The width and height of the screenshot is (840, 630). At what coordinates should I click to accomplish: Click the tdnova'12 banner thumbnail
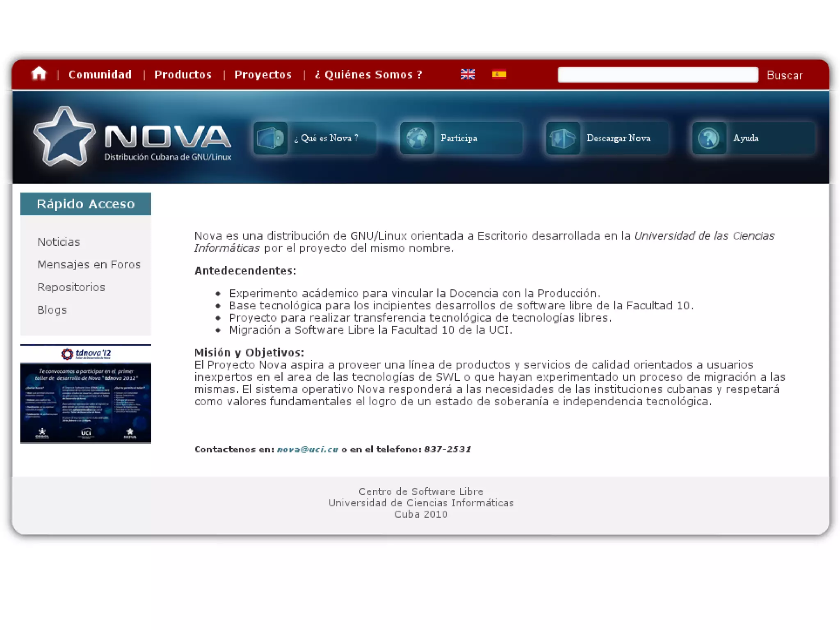pos(85,394)
